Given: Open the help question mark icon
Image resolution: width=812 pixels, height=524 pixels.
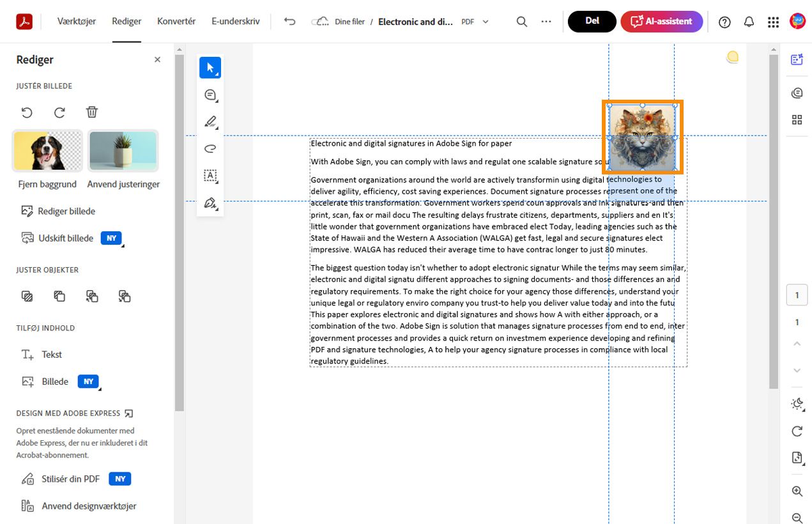Looking at the screenshot, I should pyautogui.click(x=724, y=22).
